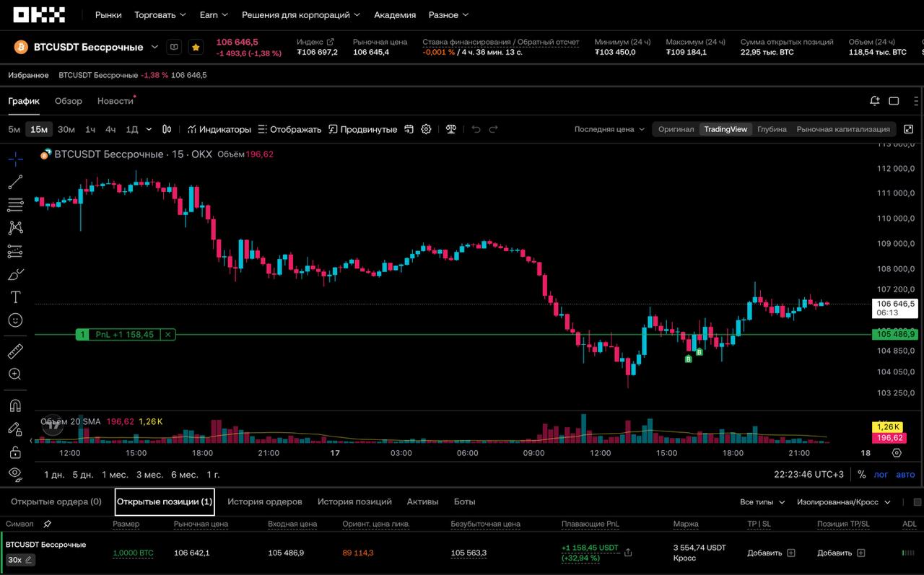
Task: Expand Изолированная/Кросс margin filter
Action: click(843, 502)
